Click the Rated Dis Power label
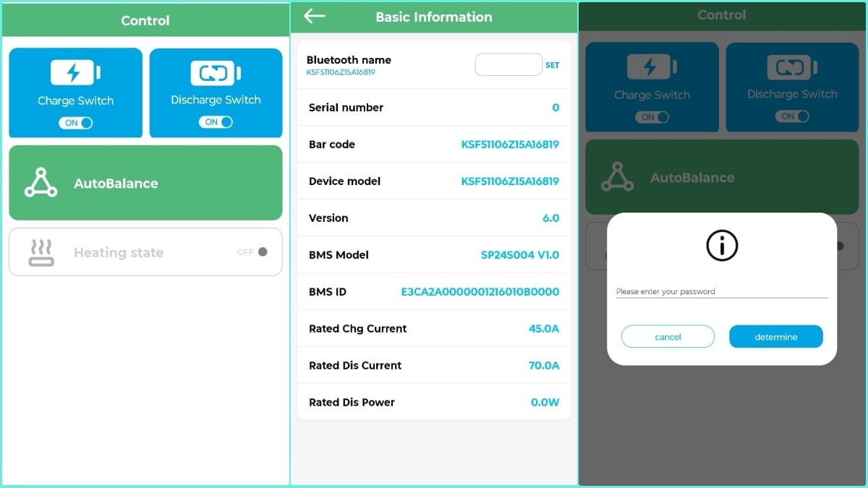 click(x=352, y=403)
